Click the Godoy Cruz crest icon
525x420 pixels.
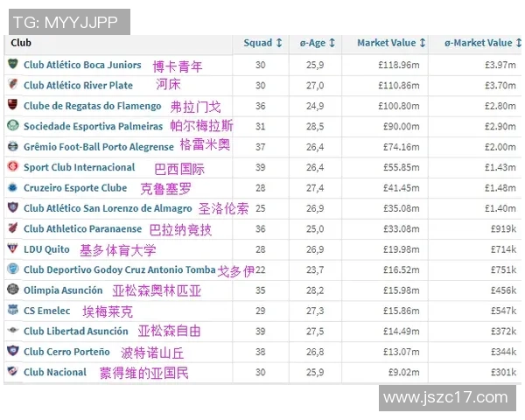(x=13, y=269)
